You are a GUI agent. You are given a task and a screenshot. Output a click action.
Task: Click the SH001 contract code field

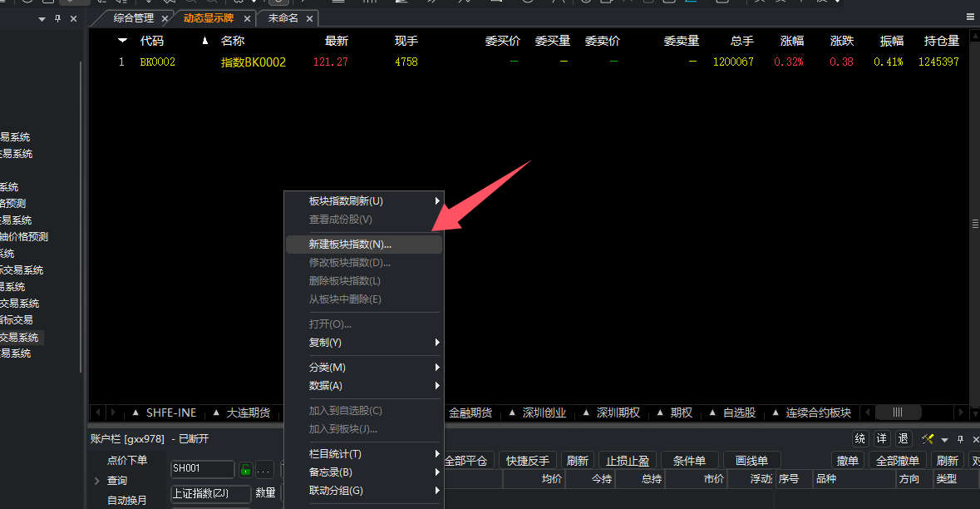tap(203, 468)
